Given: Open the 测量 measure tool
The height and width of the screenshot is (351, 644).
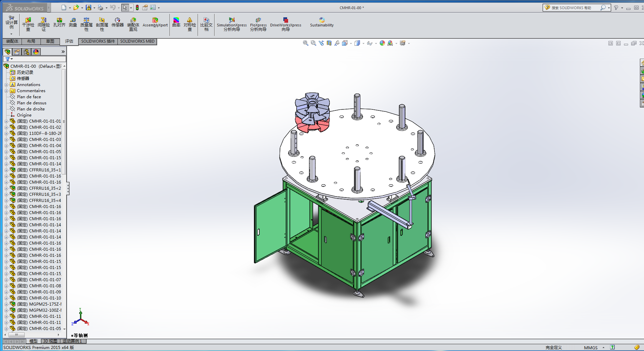Looking at the screenshot, I should (73, 22).
